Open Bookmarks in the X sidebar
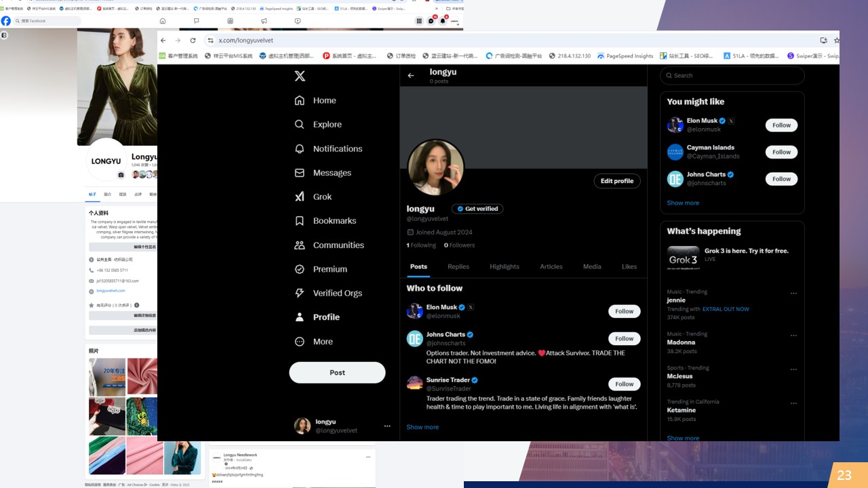 click(325, 221)
